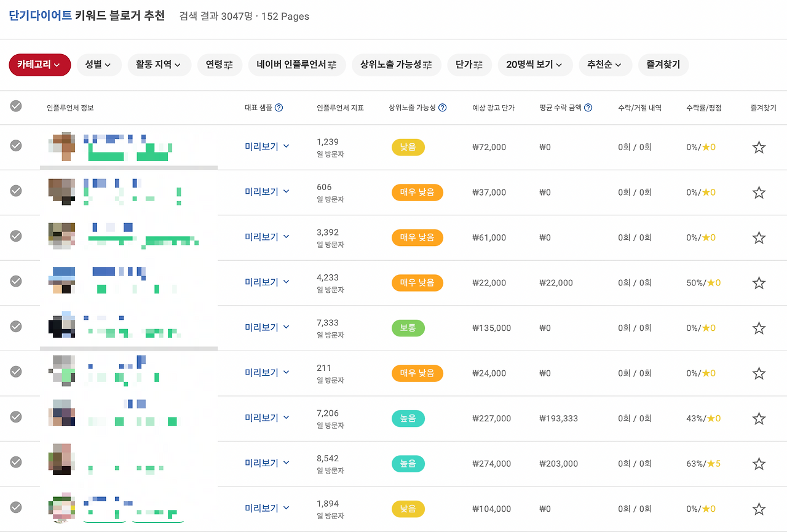Click the 즐겨찾기 favorites button
Screen dimensions: 787x532
coord(663,65)
